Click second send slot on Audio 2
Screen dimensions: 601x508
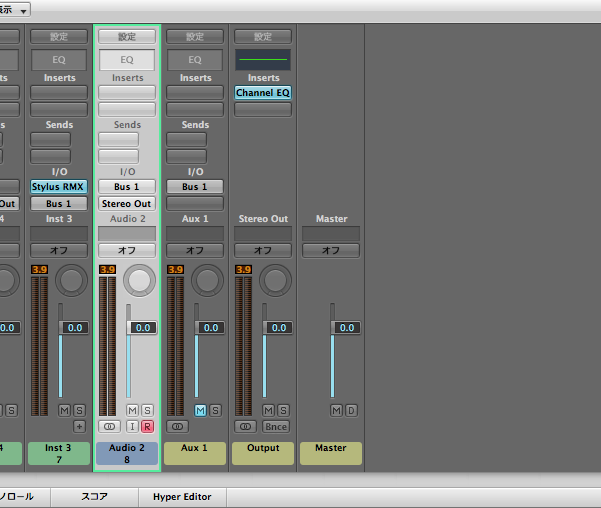click(118, 156)
